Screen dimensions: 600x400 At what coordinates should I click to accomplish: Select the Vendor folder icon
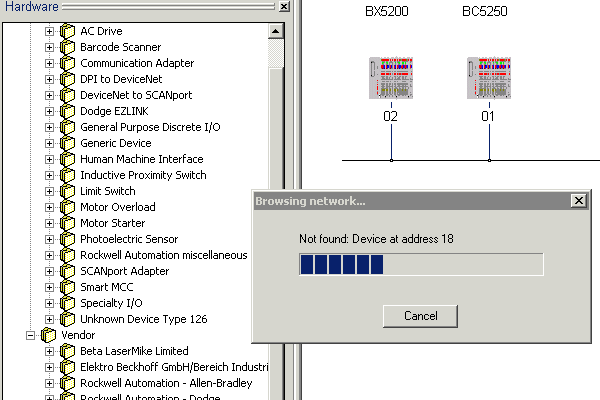coord(49,335)
